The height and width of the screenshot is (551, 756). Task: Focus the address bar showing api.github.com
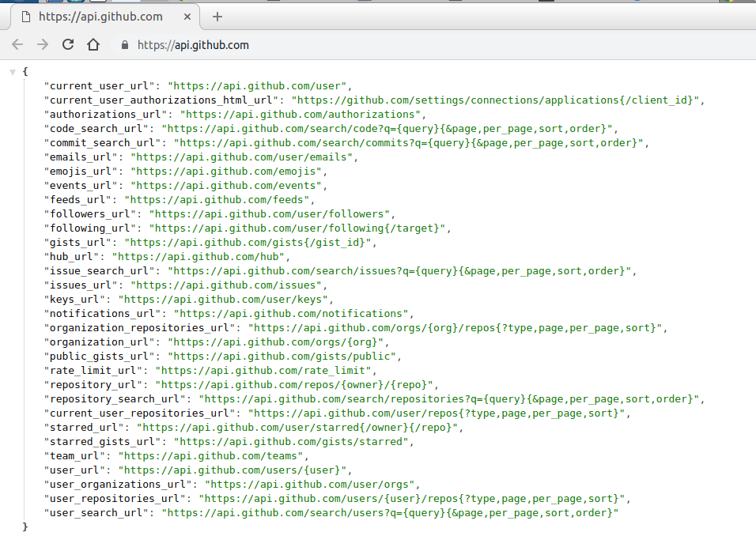316,45
